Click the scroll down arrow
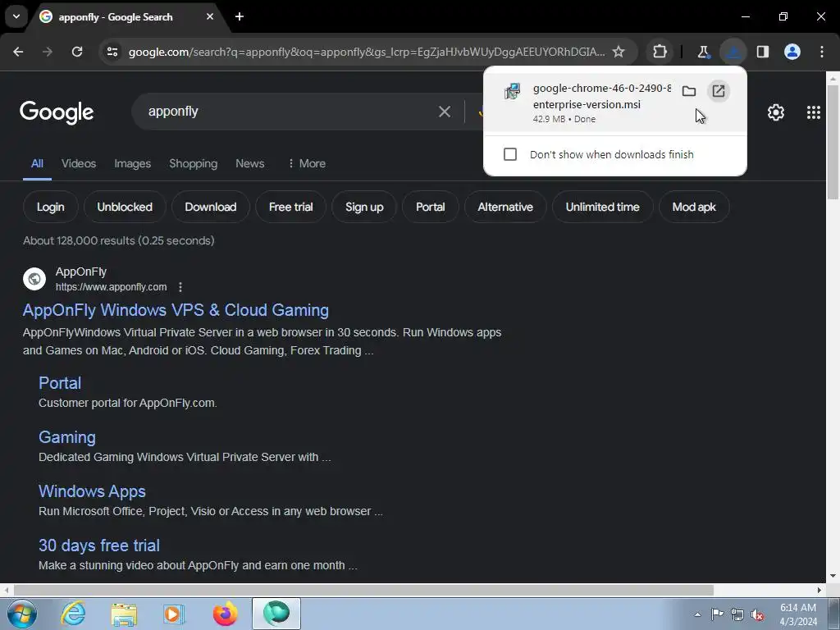This screenshot has height=630, width=840. point(833,577)
